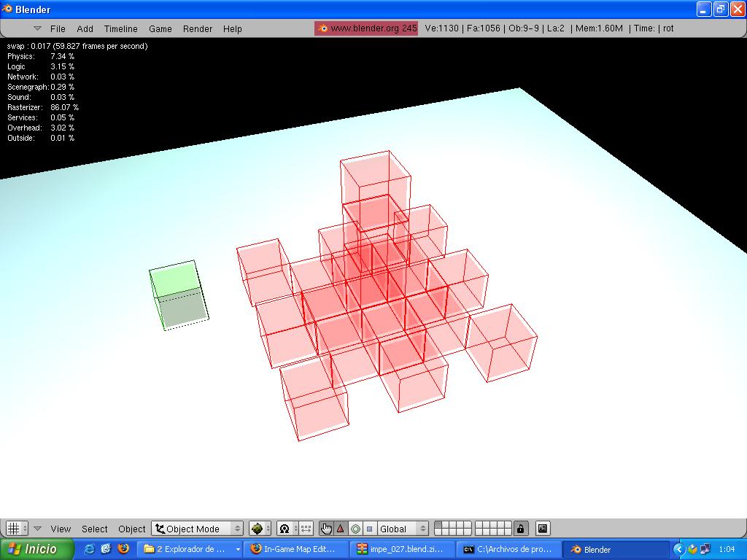The height and width of the screenshot is (560, 747).
Task: Open the Object menu in 3D header
Action: pos(131,529)
